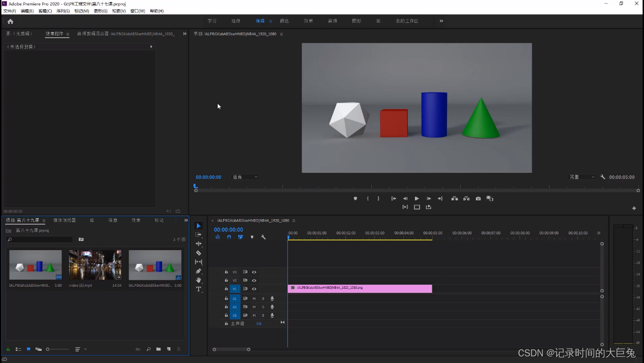Select the video (6).mp4 thumbnail

click(95, 264)
